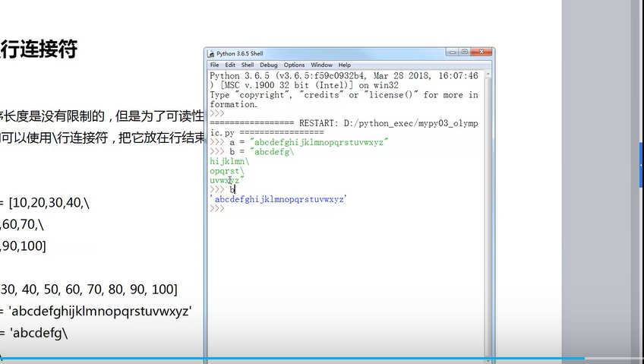
Task: Click the slide line 'abcdefghijklmnopqrstuvwxyz'
Action: [100, 311]
